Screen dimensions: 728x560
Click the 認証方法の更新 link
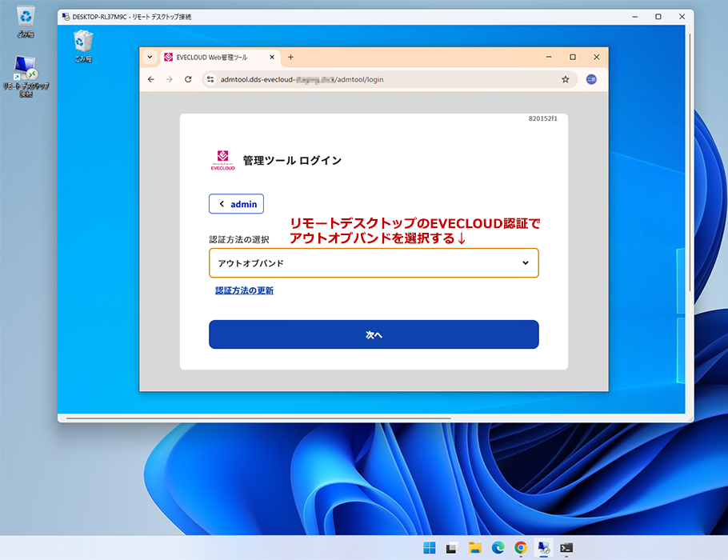[x=244, y=291]
